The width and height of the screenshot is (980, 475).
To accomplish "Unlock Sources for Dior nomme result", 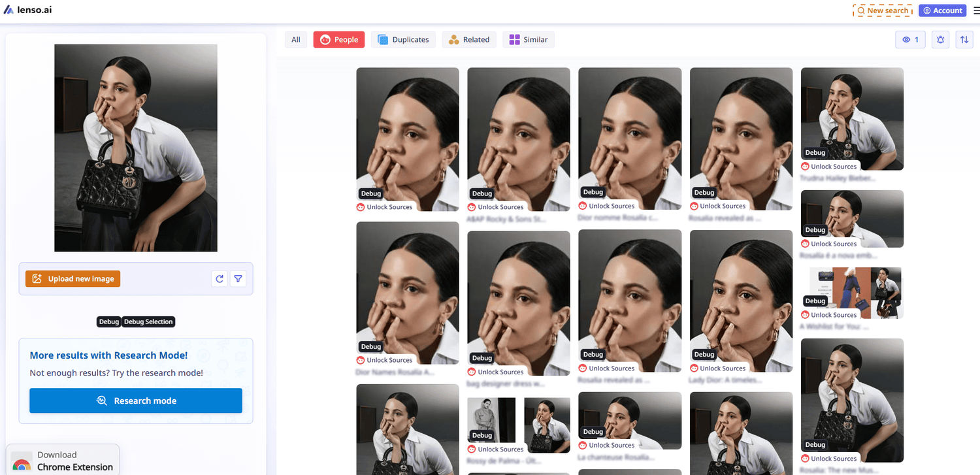I will point(606,206).
